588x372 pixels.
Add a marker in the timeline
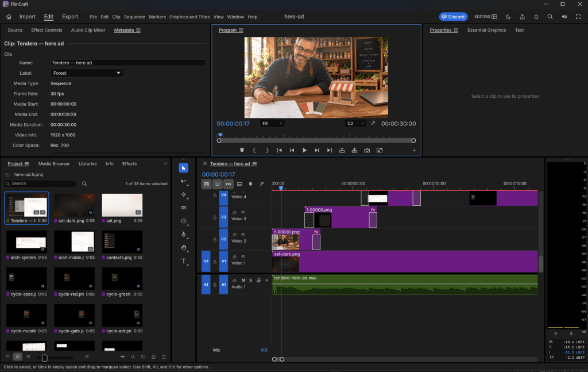[x=250, y=184]
